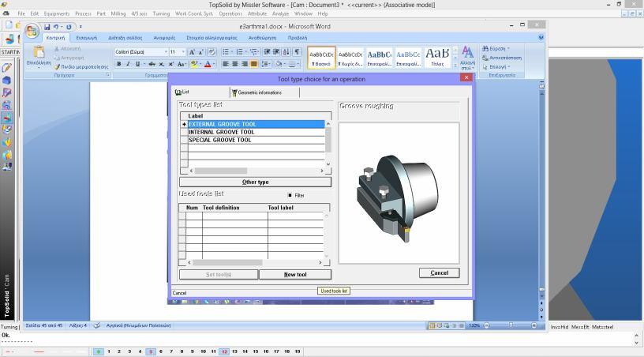The height and width of the screenshot is (357, 644).
Task: Open line spacing dropdown
Action: pos(266,64)
